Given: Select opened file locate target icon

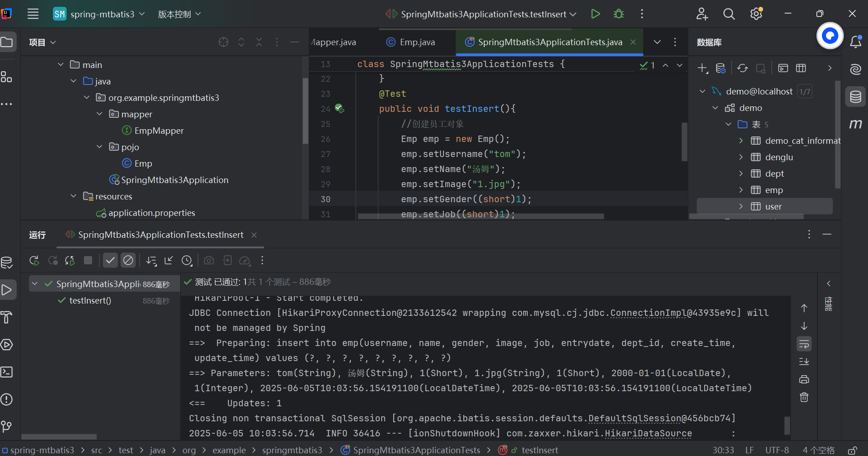Looking at the screenshot, I should point(223,42).
